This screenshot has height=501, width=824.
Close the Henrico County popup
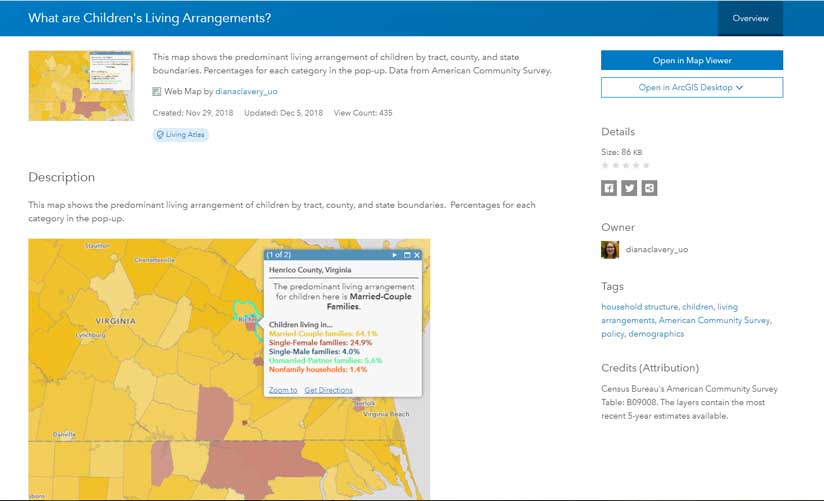(417, 256)
